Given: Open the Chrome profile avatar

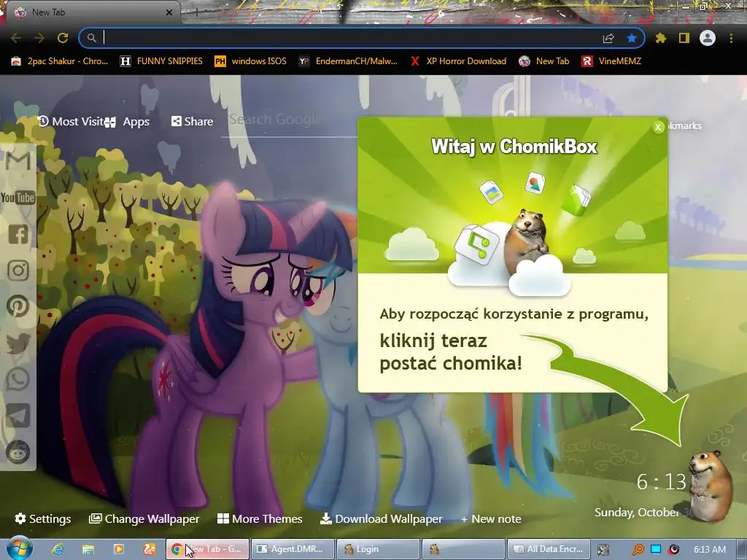Looking at the screenshot, I should coord(708,38).
